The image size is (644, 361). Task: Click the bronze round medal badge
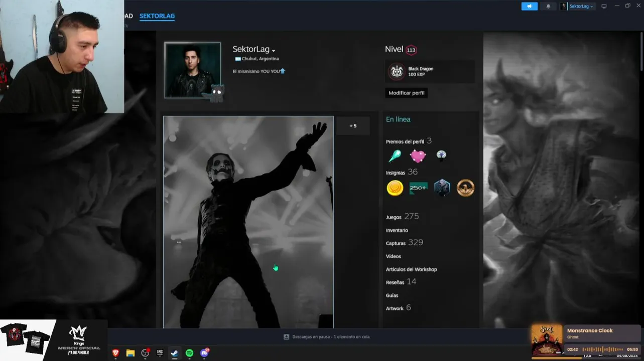(465, 188)
